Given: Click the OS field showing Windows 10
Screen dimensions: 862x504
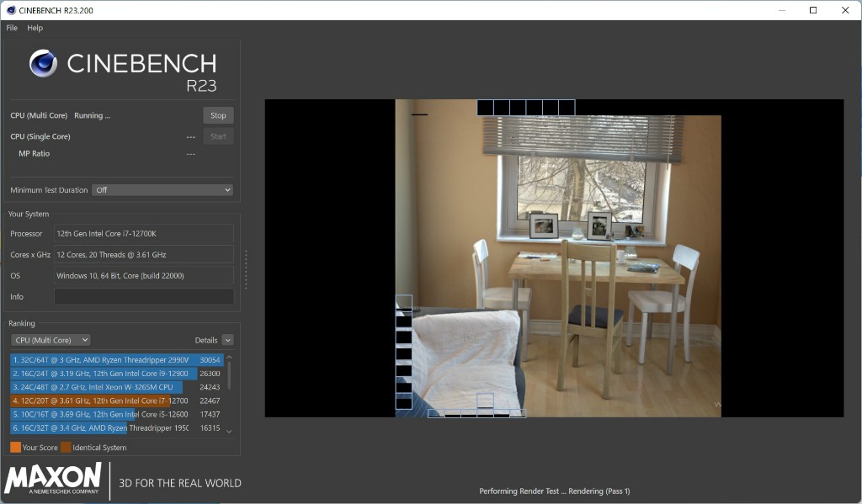Looking at the screenshot, I should tap(143, 275).
